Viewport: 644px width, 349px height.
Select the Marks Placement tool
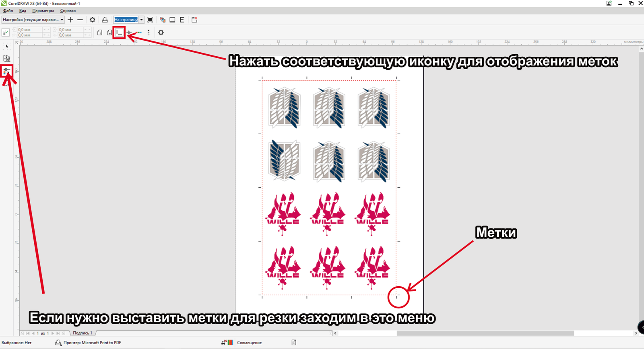[6, 72]
